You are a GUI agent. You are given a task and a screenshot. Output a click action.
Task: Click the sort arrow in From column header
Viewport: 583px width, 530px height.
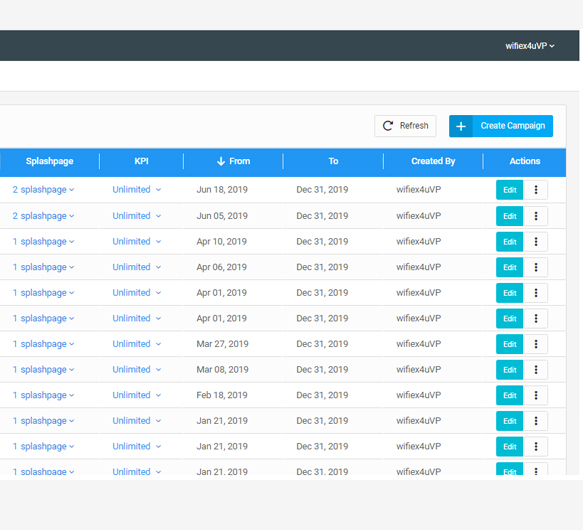(221, 161)
